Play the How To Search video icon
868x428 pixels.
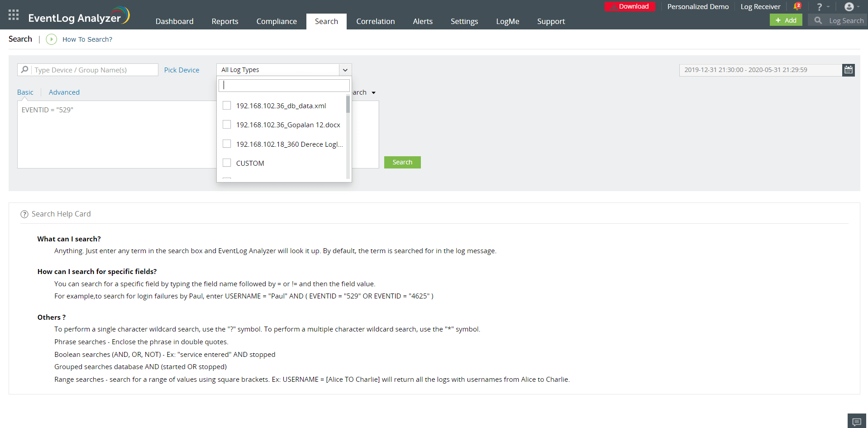tap(52, 39)
